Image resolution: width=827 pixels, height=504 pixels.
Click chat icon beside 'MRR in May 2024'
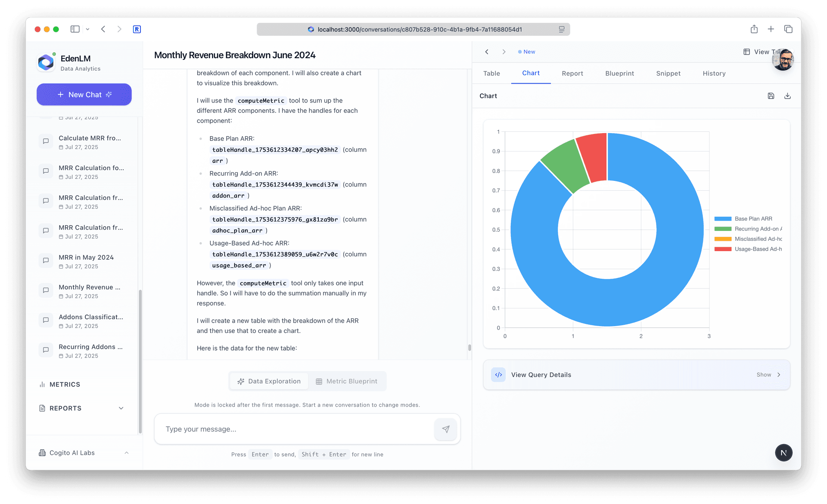(46, 260)
